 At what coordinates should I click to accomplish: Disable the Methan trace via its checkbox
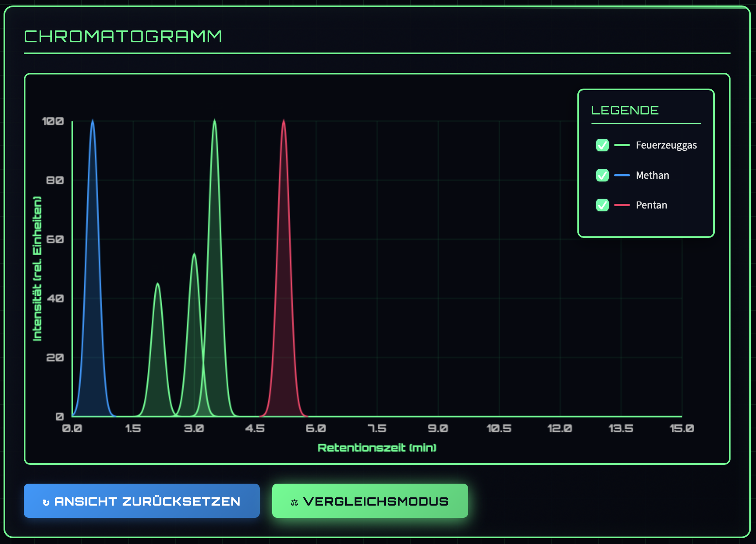602,175
